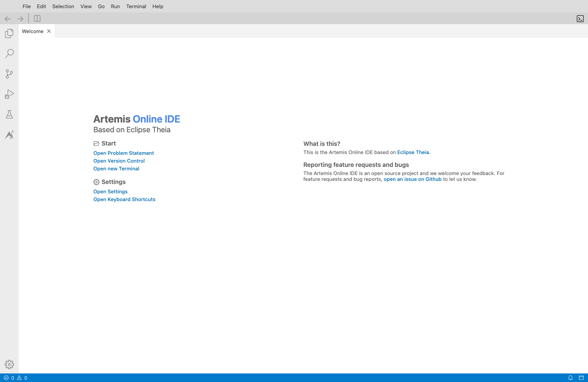Click Open Keyboard Shortcuts link
Viewport: 588px width, 382px height.
click(x=124, y=199)
